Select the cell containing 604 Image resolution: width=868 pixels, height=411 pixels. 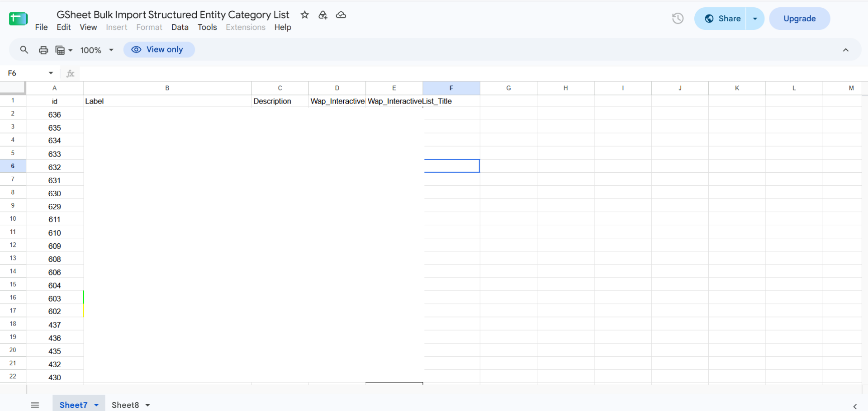click(x=54, y=285)
